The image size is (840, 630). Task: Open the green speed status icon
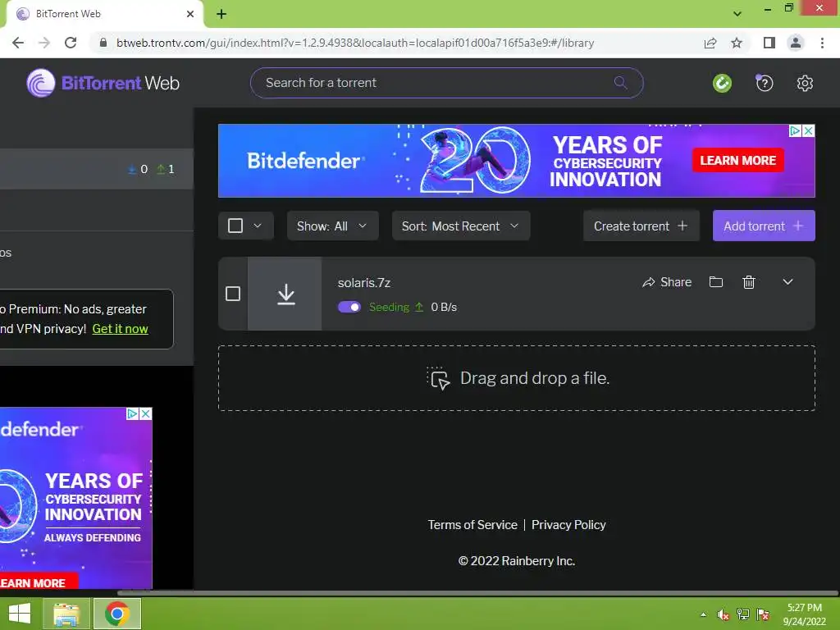tap(722, 83)
